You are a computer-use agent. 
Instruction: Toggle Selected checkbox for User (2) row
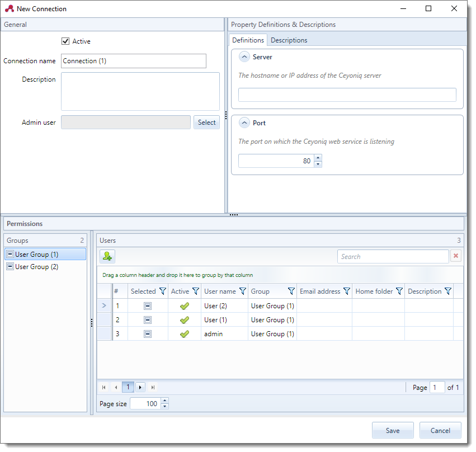[x=148, y=306]
